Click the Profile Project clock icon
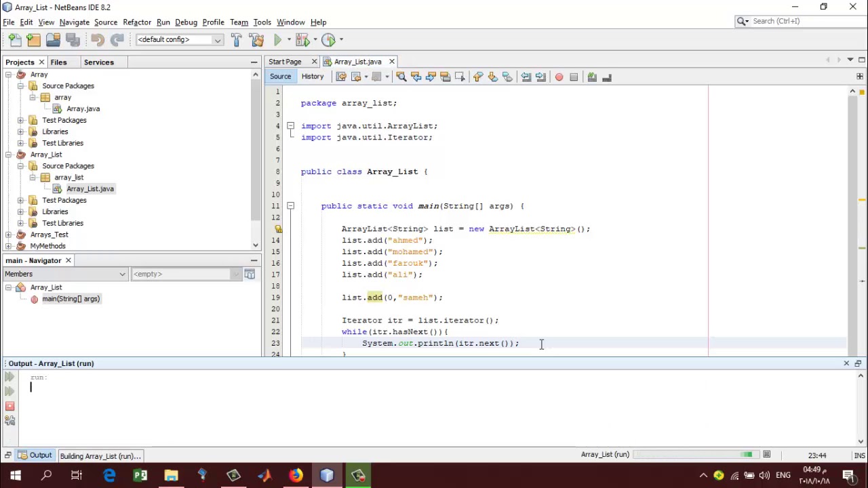The height and width of the screenshot is (488, 868). [x=328, y=39]
